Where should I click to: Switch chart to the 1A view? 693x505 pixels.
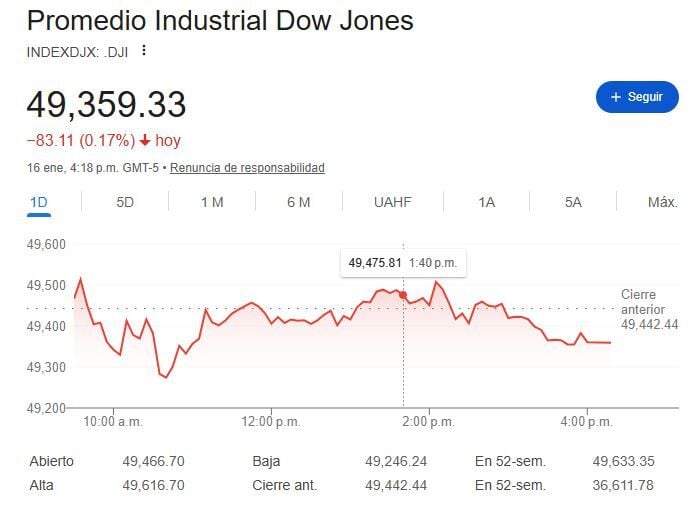click(486, 202)
